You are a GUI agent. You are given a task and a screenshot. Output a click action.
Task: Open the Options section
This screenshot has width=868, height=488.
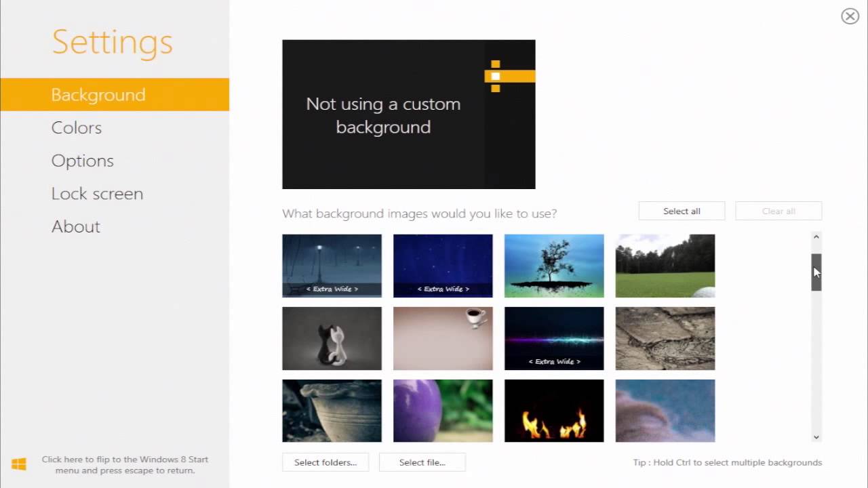click(x=83, y=161)
